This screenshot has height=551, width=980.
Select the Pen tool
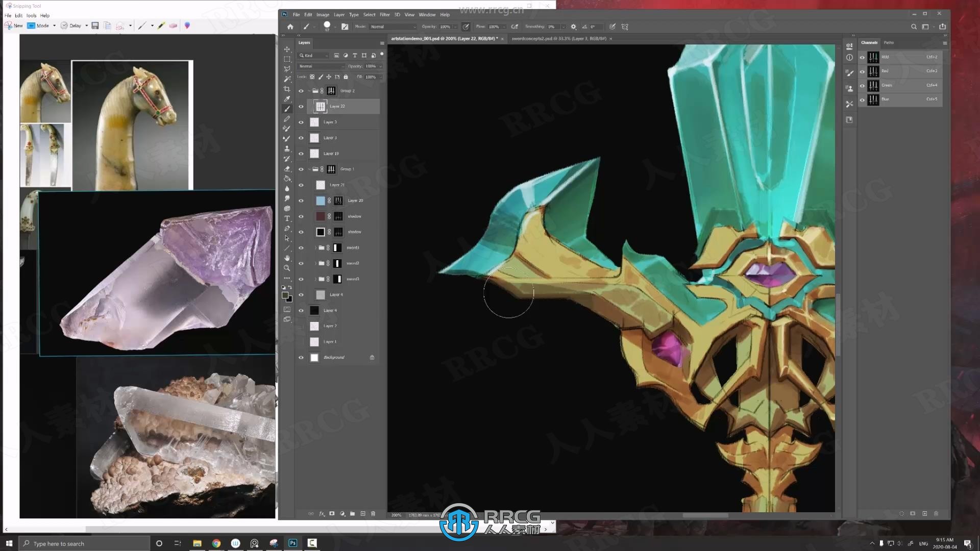287,228
